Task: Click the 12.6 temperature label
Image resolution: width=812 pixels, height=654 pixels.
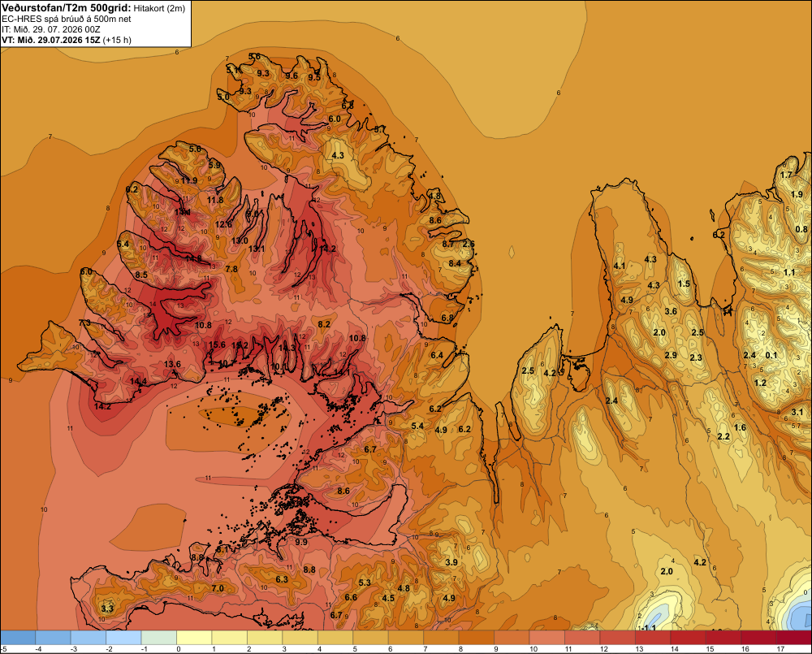Action: (x=224, y=224)
